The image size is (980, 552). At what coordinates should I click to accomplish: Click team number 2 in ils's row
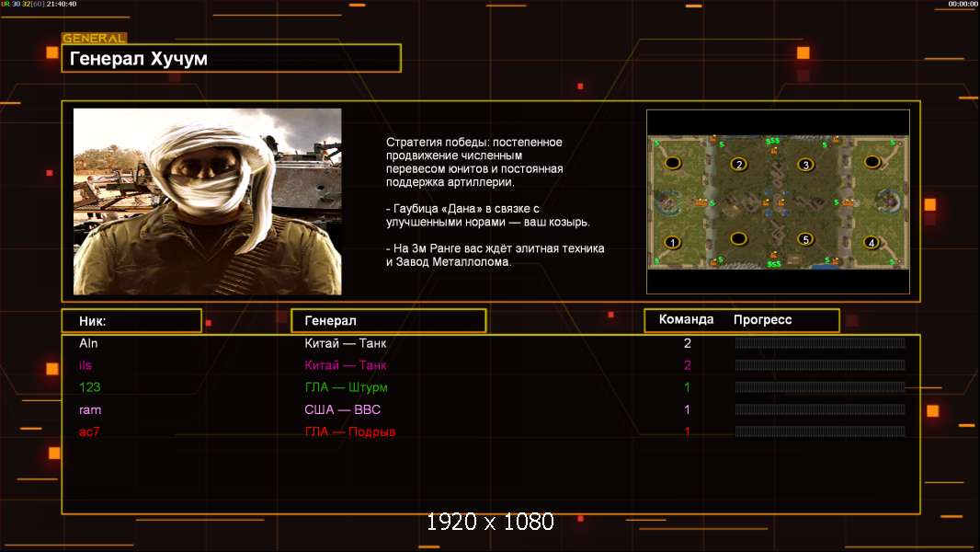pyautogui.click(x=688, y=365)
